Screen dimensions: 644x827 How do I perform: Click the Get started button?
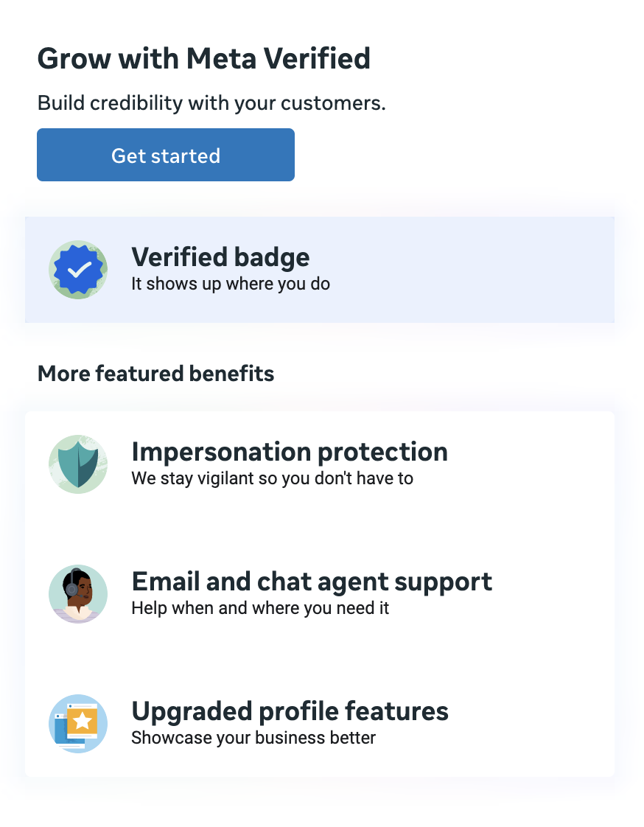tap(166, 155)
